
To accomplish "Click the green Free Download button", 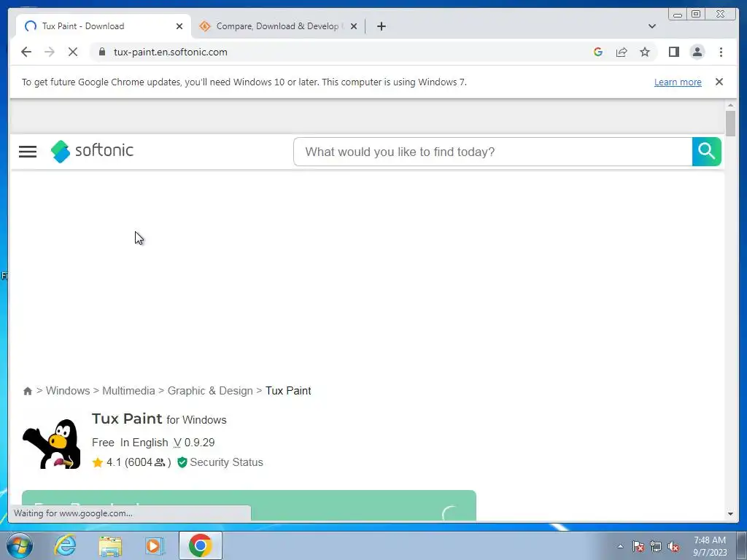I will [249, 505].
